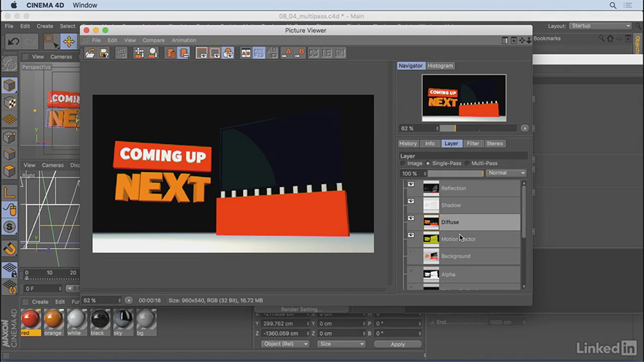
Task: Click the status bar 62 % zoom stepper
Action: coord(119,301)
